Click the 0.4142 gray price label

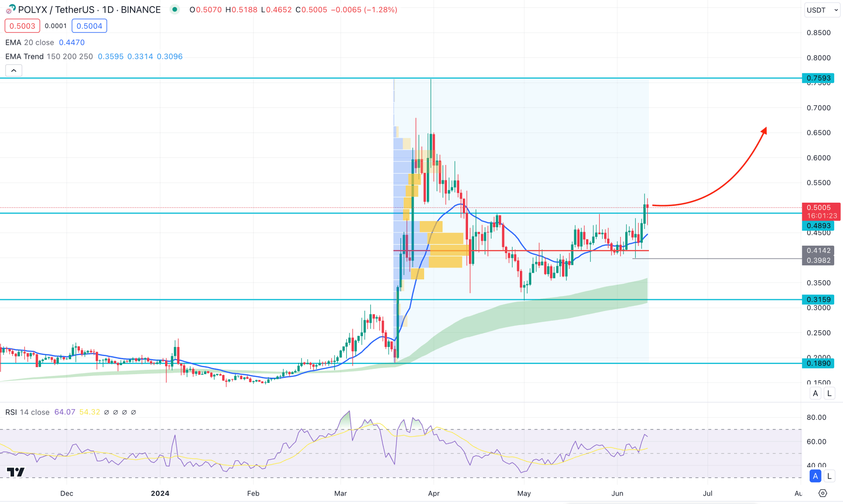click(x=818, y=250)
